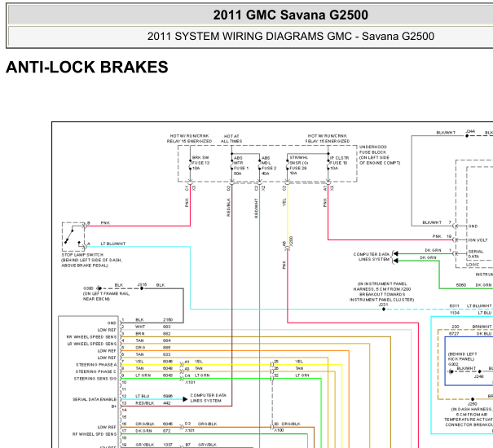
Task: Click the 'RED/BLK' wire label at pin 13
Action: 144,403
